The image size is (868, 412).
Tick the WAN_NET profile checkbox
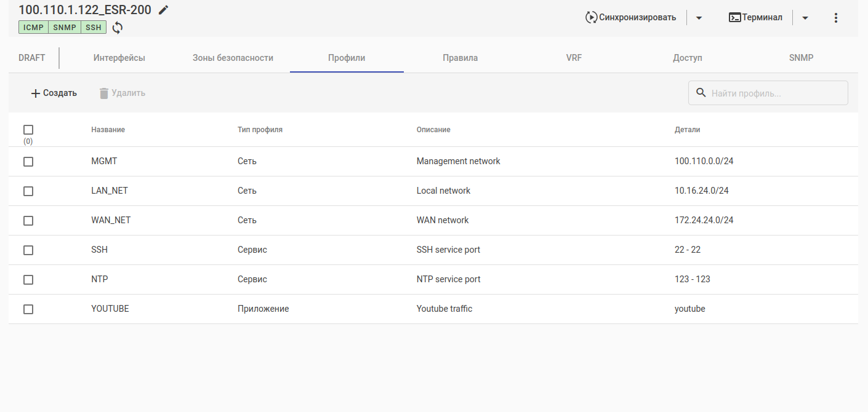point(28,221)
